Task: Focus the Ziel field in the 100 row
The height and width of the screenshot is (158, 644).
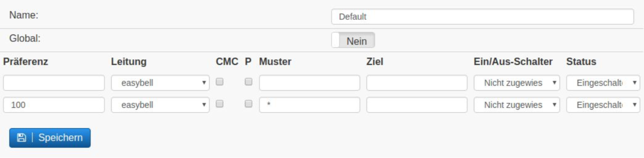Action: 417,105
